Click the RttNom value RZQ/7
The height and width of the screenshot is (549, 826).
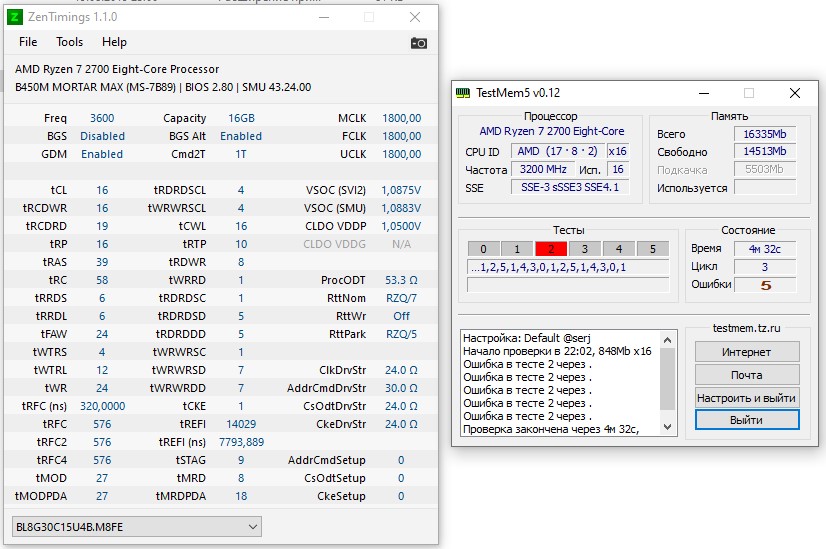(401, 298)
